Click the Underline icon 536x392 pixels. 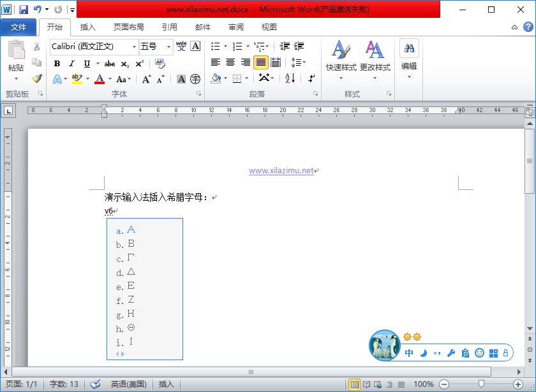86,64
